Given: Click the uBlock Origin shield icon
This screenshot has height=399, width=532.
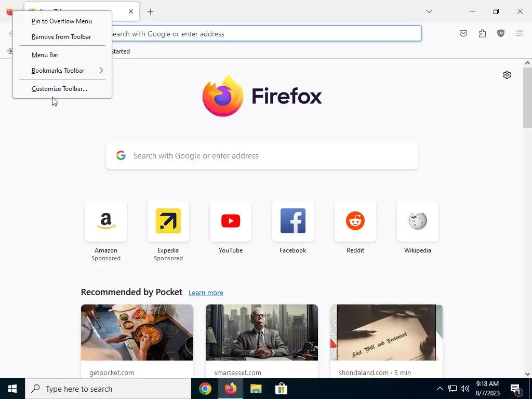Looking at the screenshot, I should [501, 33].
